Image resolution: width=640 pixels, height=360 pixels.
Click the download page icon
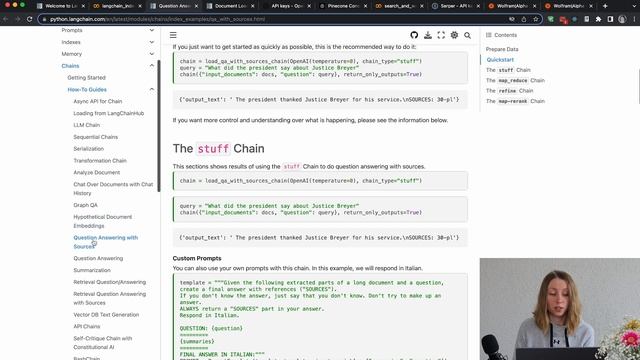tap(428, 35)
